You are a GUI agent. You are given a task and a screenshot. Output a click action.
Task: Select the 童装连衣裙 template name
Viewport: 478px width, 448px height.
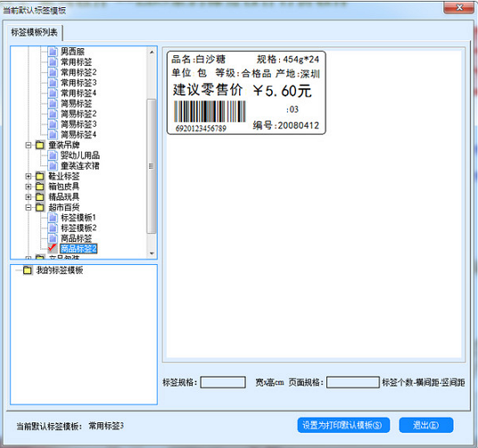click(x=80, y=166)
